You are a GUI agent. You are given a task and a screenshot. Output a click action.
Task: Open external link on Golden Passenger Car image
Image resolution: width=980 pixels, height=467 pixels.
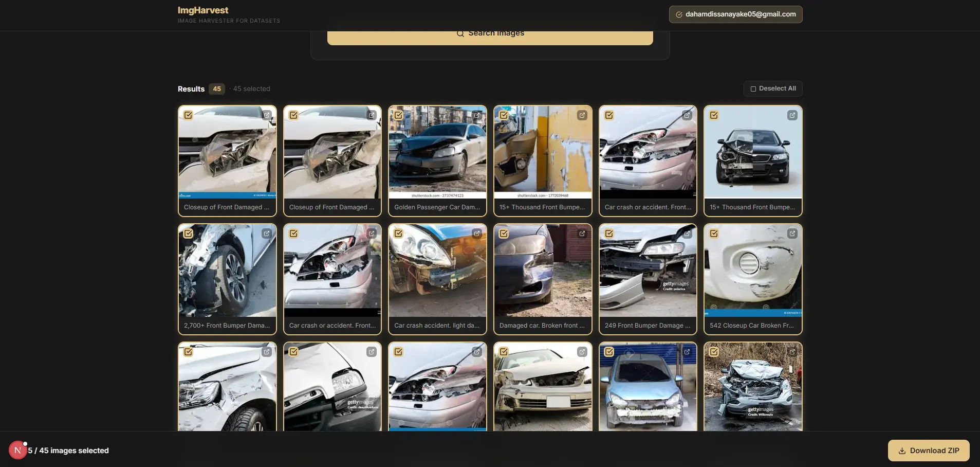coord(476,115)
